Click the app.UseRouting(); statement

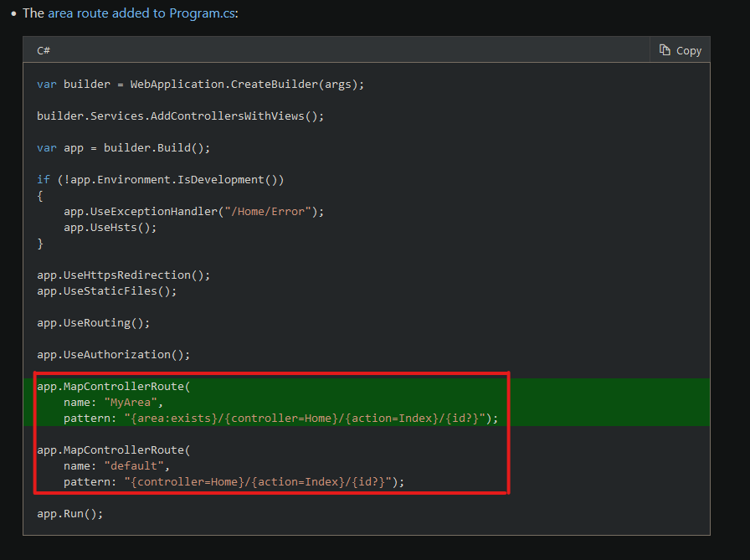tap(93, 322)
